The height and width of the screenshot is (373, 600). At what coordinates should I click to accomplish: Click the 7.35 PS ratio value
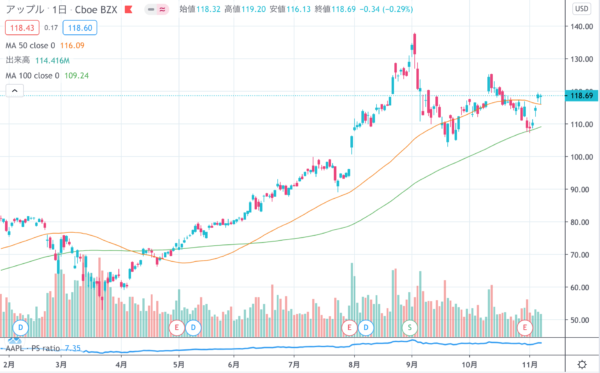pyautogui.click(x=73, y=348)
